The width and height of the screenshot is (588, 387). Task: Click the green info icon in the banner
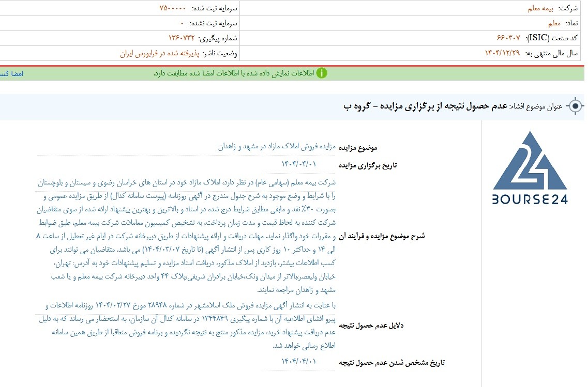click(x=321, y=73)
